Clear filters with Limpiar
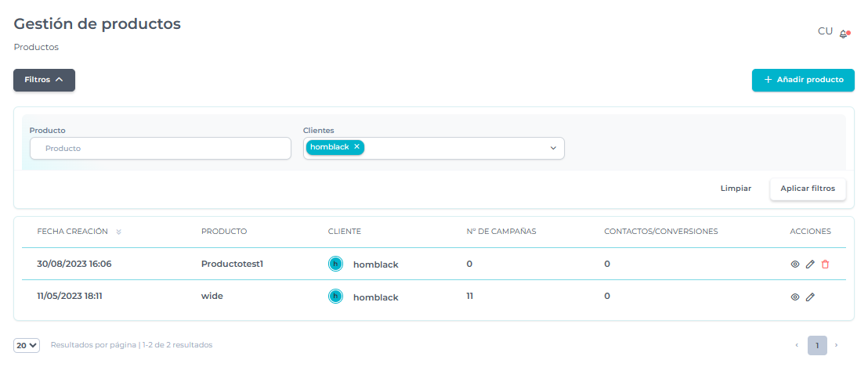Image resolution: width=868 pixels, height=367 pixels. click(x=736, y=189)
